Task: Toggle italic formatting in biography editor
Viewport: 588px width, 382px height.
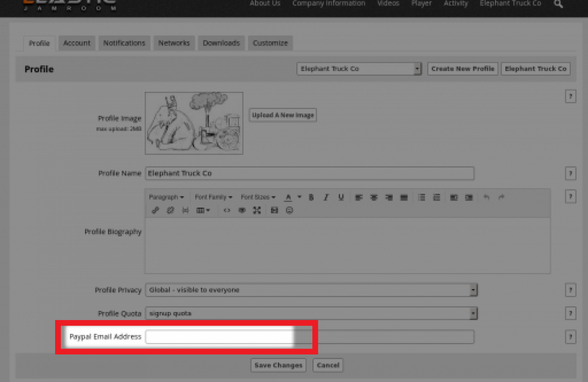Action: (326, 197)
